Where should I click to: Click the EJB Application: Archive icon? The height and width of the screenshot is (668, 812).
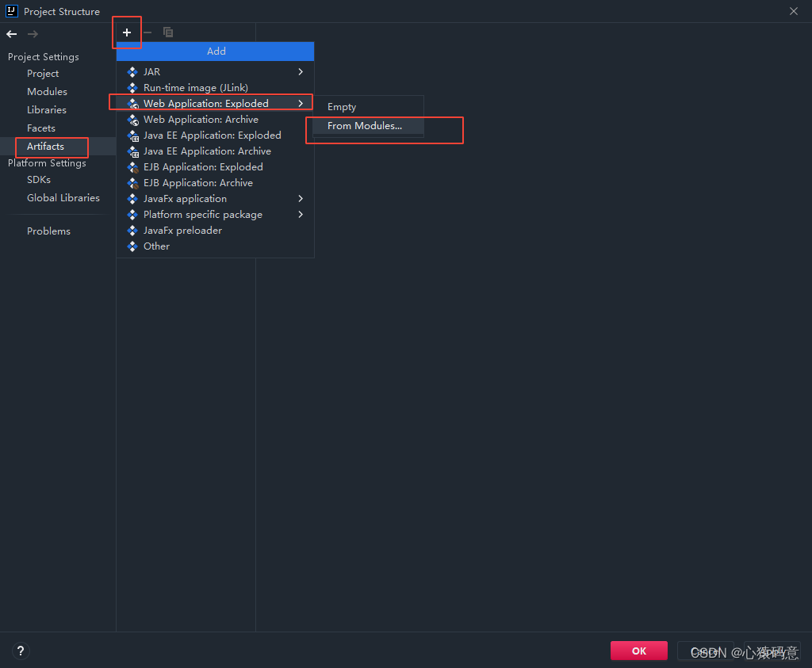[133, 183]
